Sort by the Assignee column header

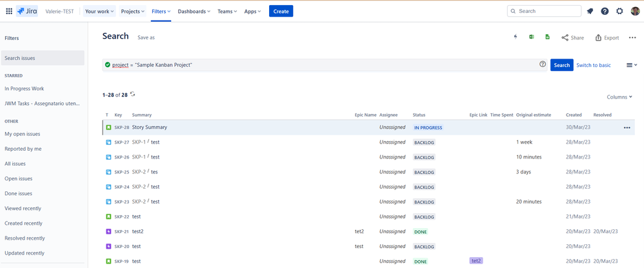coord(388,115)
